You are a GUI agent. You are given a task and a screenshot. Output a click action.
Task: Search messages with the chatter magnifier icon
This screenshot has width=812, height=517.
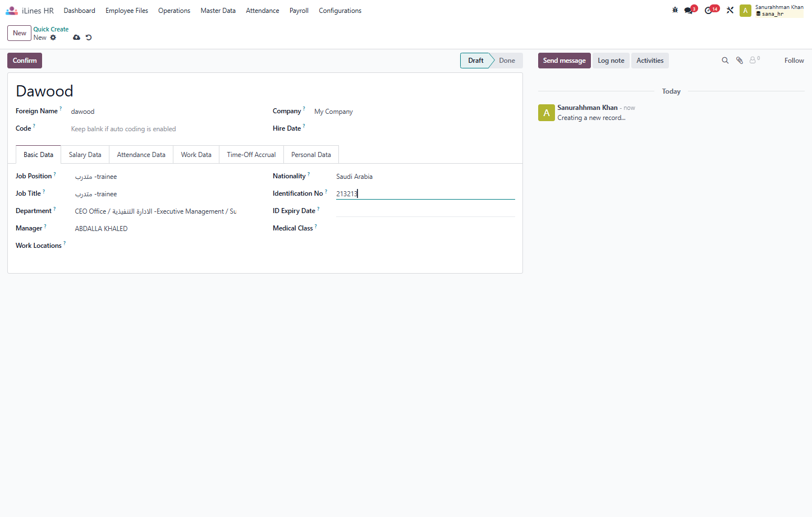point(725,61)
